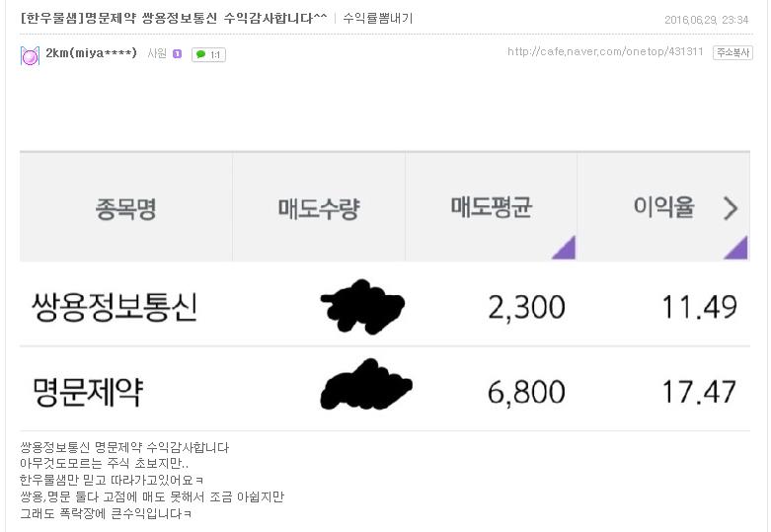Viewport: 771px width, 532px height.
Task: Click the right chevron arrow beside 이익율
Action: tap(731, 208)
